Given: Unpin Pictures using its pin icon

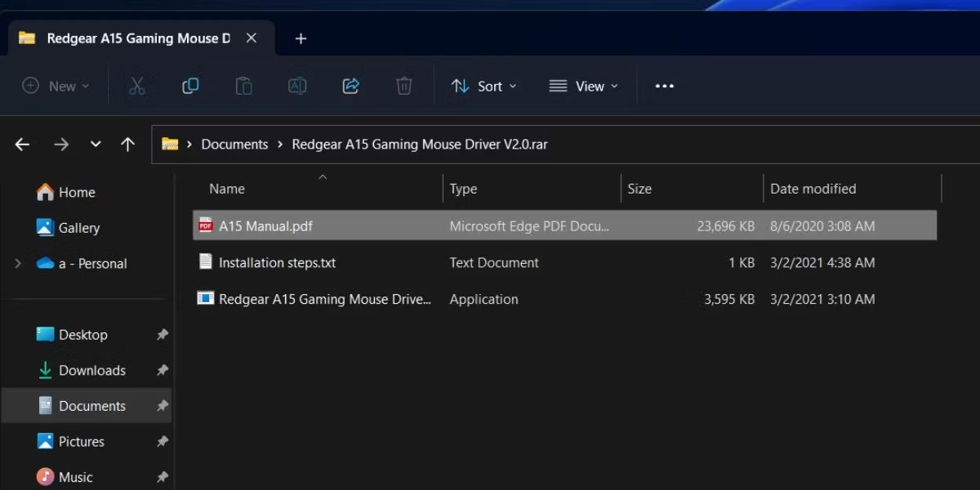Looking at the screenshot, I should 162,442.
